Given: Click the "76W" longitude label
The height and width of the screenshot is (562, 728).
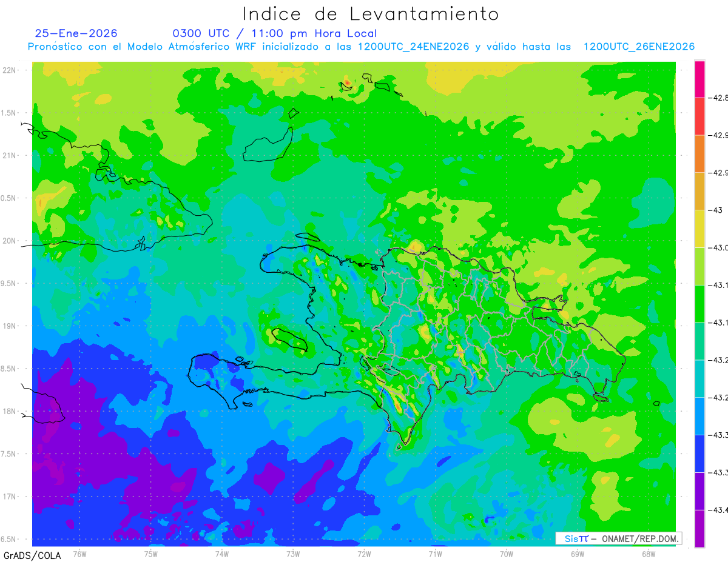Looking at the screenshot, I should 79,554.
